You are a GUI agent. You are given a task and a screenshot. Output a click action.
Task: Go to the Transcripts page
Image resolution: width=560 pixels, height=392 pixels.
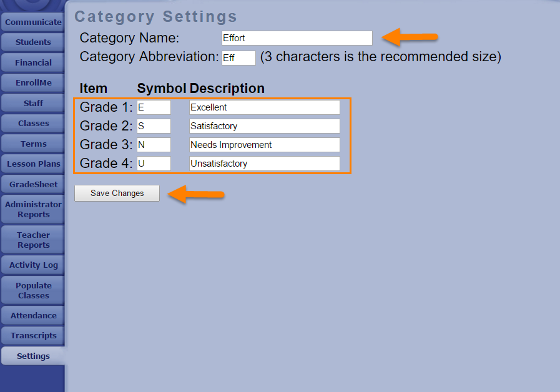click(x=33, y=335)
